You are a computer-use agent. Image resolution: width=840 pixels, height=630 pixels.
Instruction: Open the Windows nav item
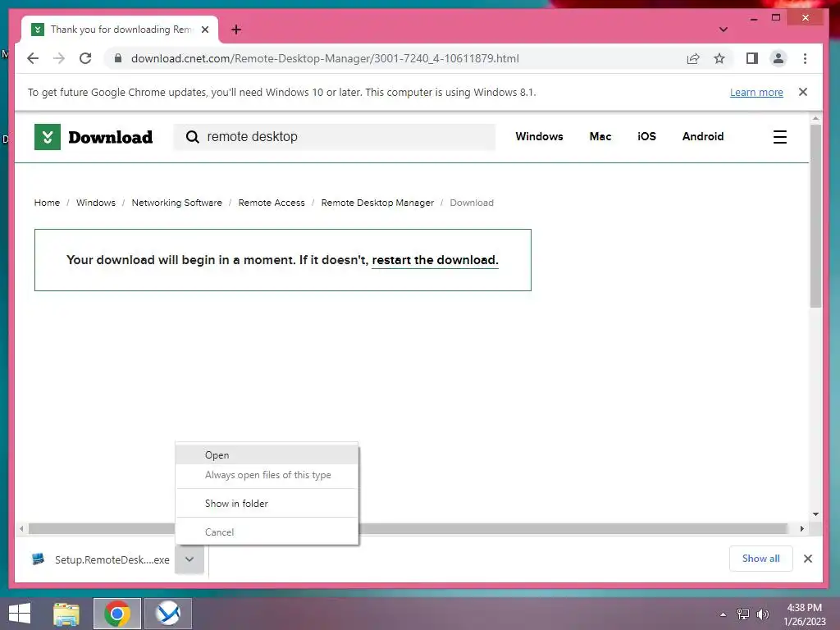click(539, 137)
